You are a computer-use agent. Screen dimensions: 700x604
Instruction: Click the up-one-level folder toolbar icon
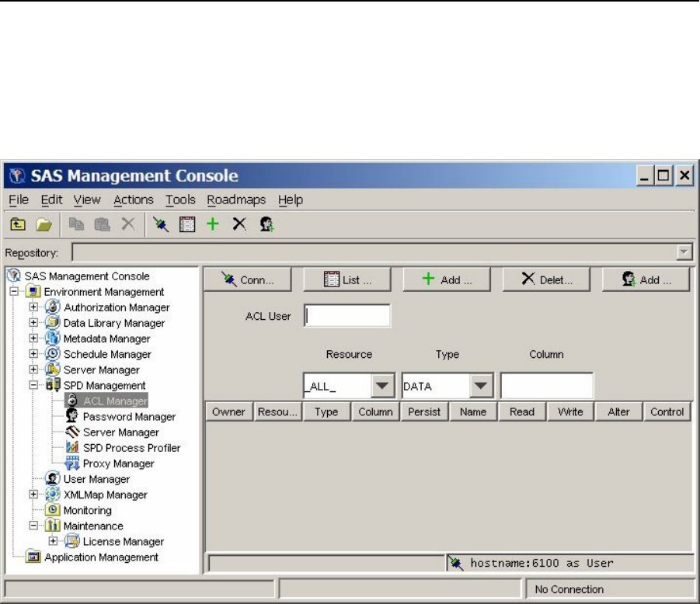(x=18, y=224)
